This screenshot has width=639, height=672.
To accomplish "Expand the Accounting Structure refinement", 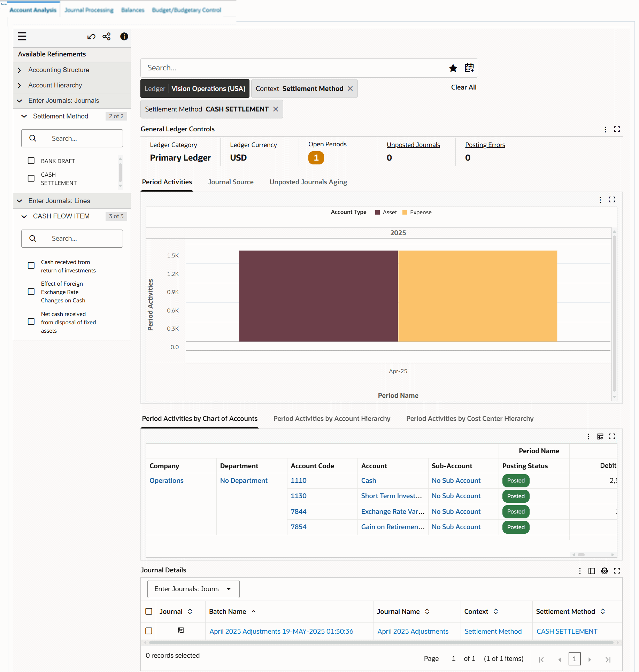I will 20,70.
